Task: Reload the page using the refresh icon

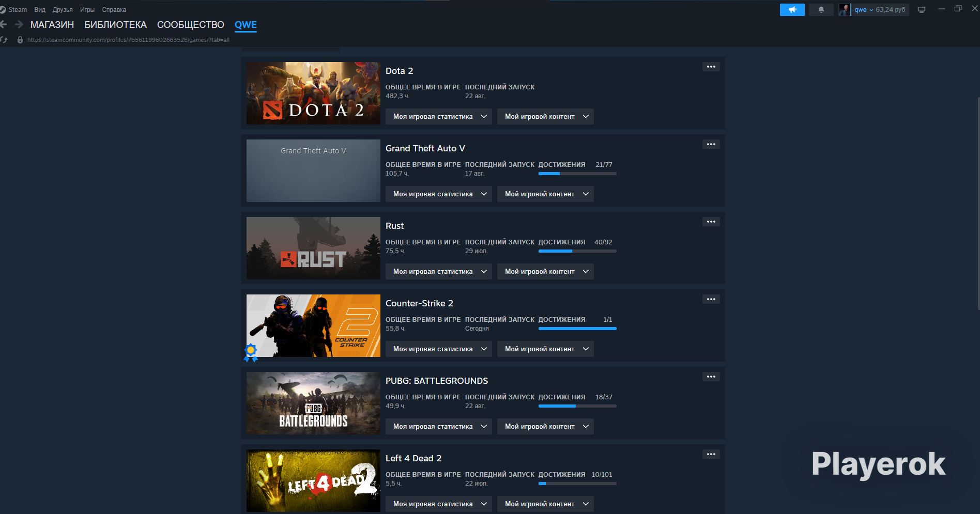Action: tap(4, 40)
